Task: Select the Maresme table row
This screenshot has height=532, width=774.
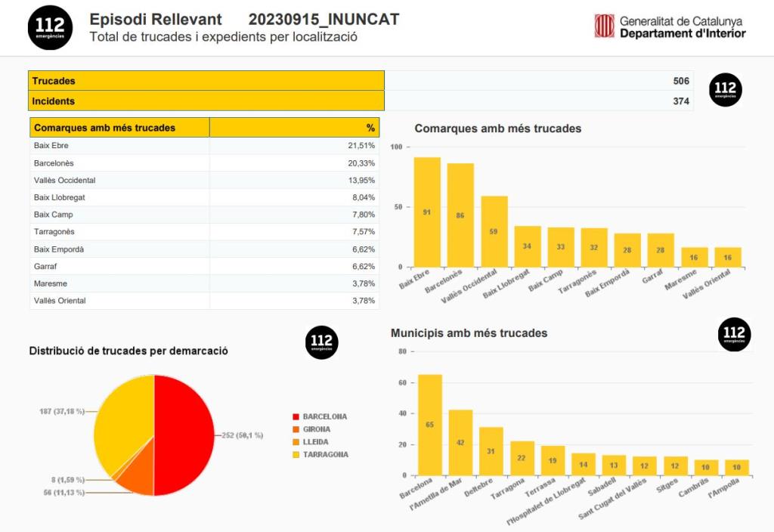Action: (204, 284)
